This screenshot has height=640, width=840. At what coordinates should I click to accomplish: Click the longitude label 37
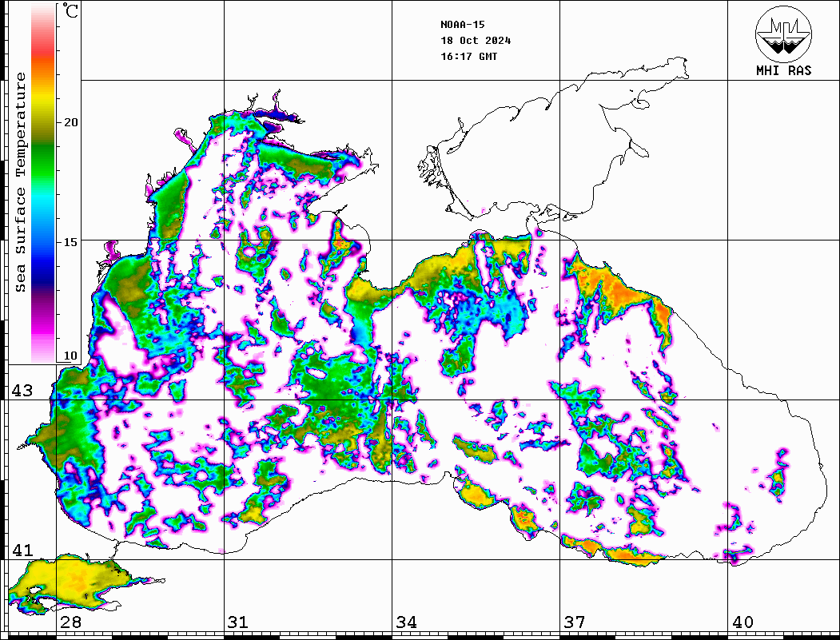574,622
